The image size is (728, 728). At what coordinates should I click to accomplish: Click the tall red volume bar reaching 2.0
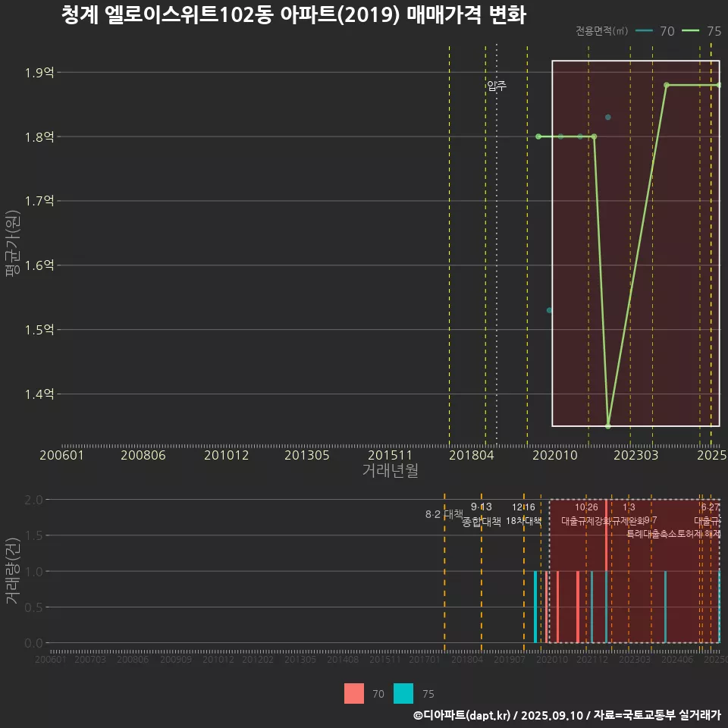tap(607, 535)
